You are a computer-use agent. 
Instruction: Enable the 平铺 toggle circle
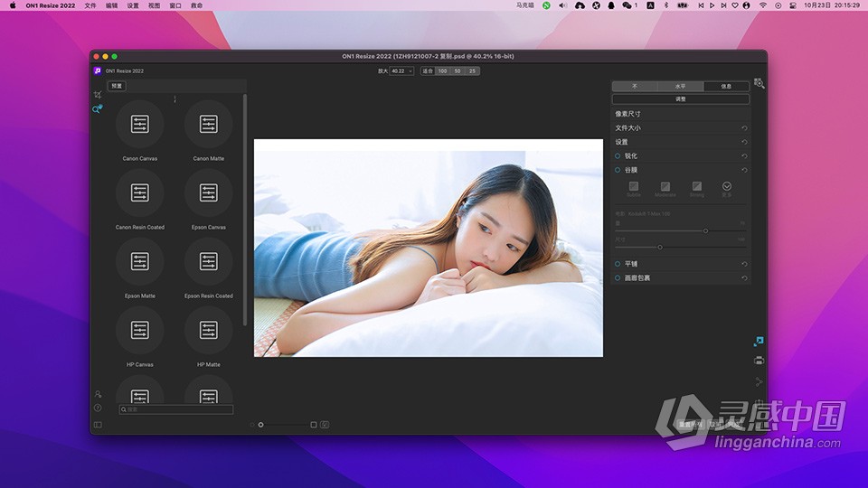tap(618, 264)
